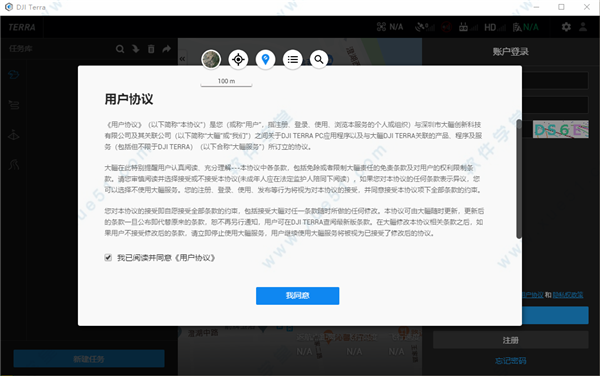This screenshot has height=376, width=600.
Task: Click the 忘记密码 forgot password link
Action: tap(510, 360)
